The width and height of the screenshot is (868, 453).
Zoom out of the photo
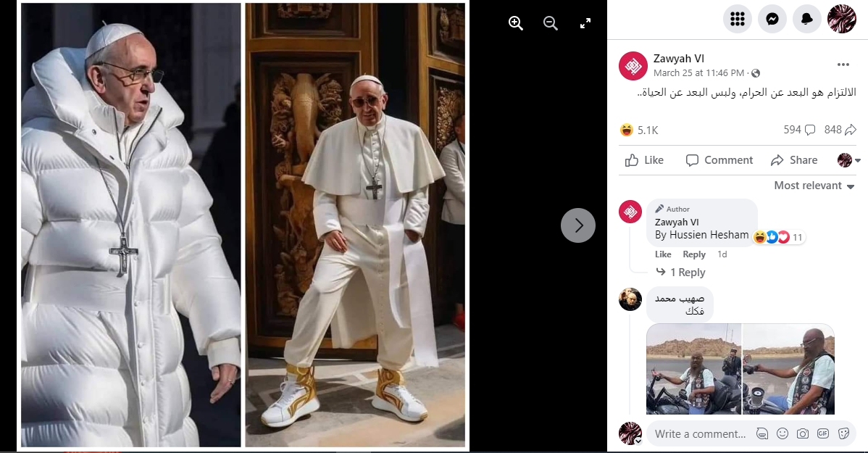551,23
